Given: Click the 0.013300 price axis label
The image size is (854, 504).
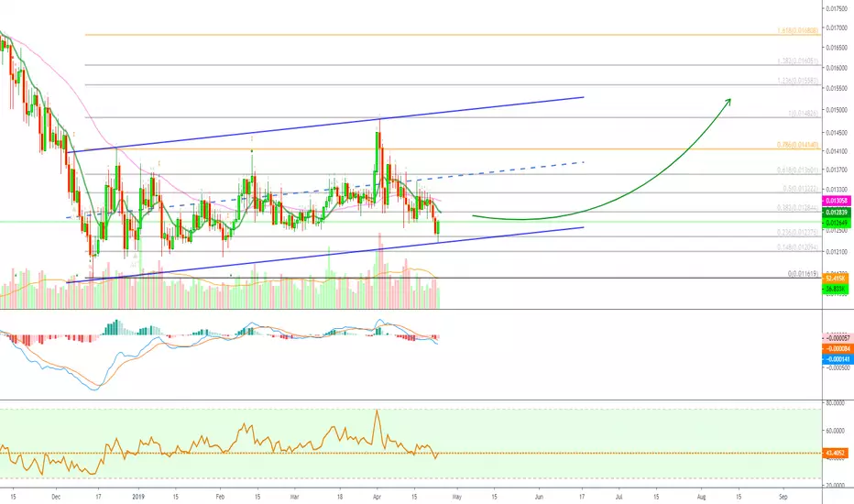Looking at the screenshot, I should click(838, 189).
